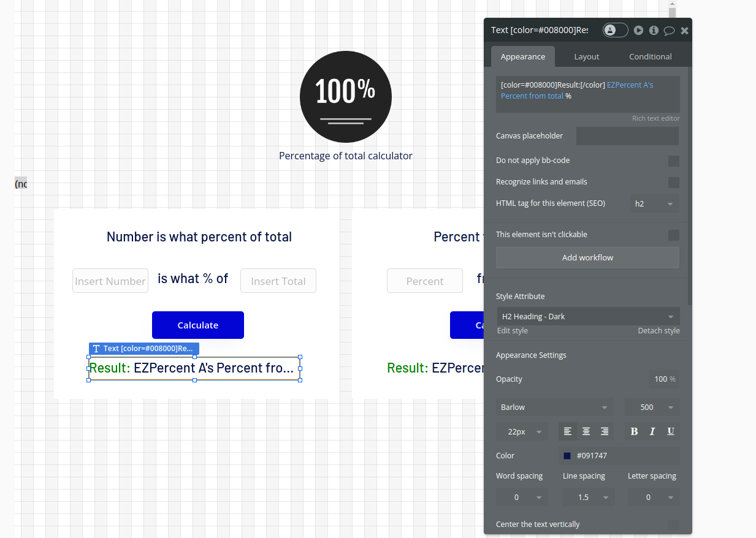Open the info reference icon in the panel header
Viewport: 756px width, 538px height.
click(654, 30)
